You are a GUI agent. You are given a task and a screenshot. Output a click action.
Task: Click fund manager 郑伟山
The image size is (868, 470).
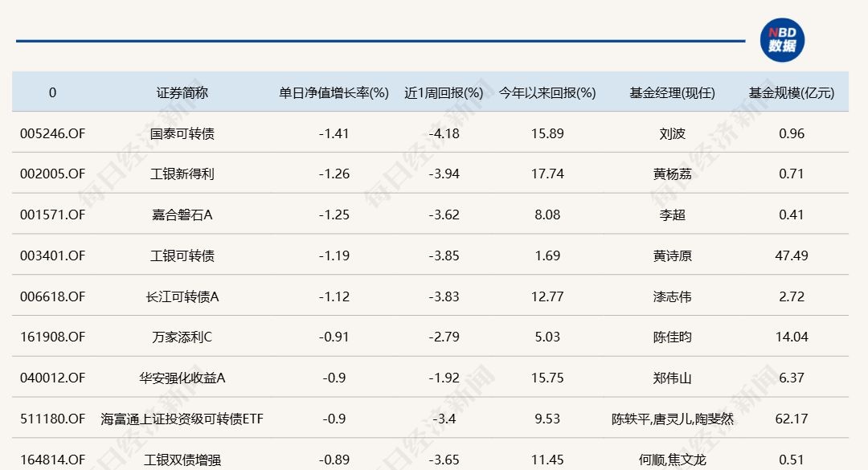(x=672, y=378)
